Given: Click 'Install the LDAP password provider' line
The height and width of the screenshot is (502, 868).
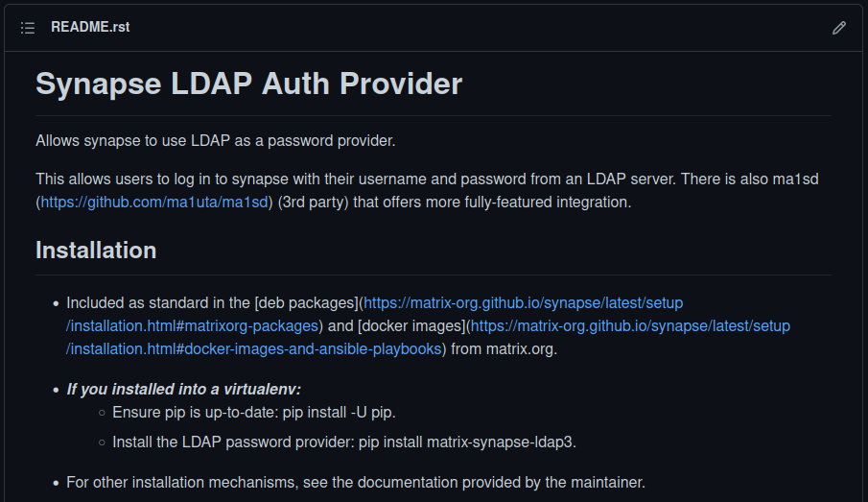Looking at the screenshot, I should click(344, 442).
